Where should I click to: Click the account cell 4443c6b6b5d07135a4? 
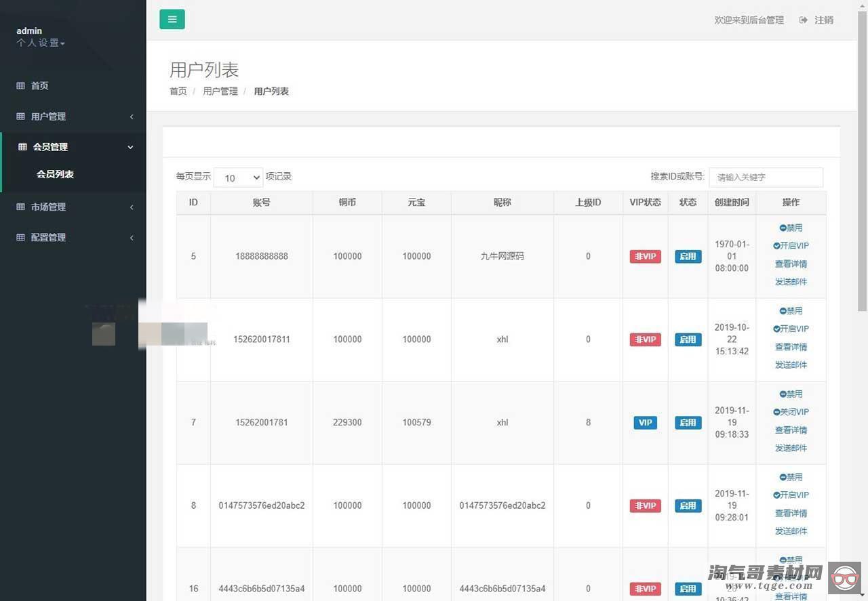point(262,589)
